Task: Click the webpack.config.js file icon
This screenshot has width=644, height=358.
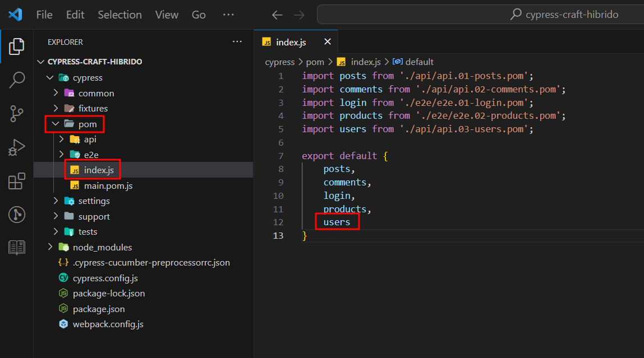Action: [x=63, y=324]
